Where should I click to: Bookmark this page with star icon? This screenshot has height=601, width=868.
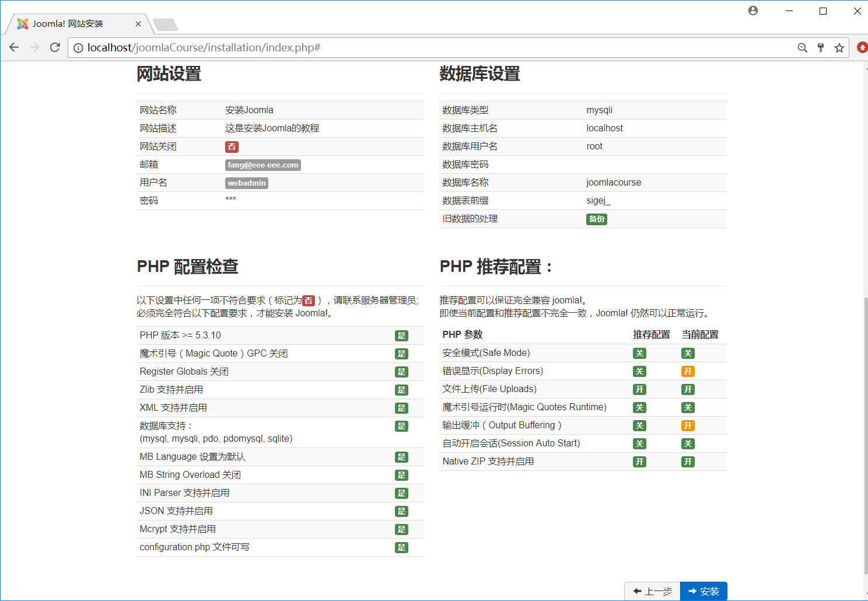coord(839,48)
